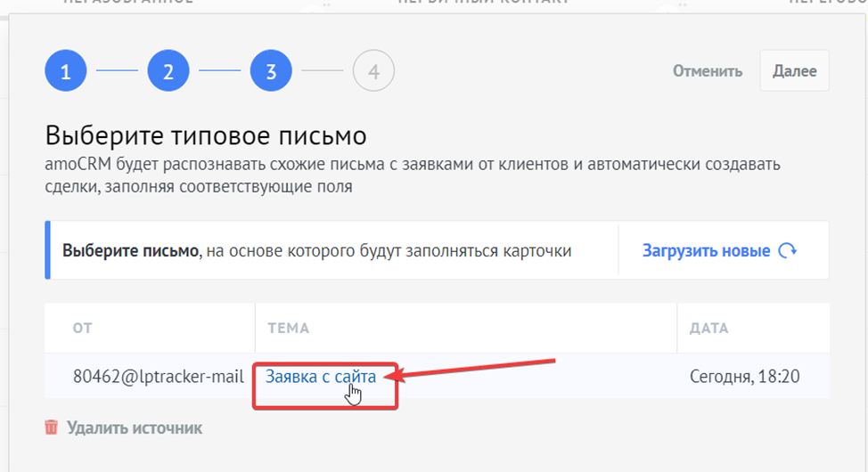Click the red trash bin icon
The width and height of the screenshot is (868, 472).
tap(51, 427)
